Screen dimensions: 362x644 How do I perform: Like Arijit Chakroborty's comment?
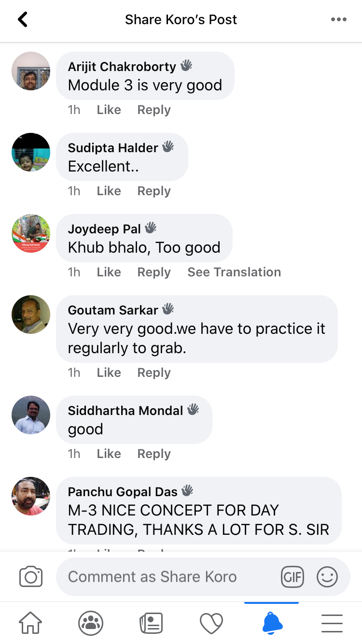coord(109,110)
